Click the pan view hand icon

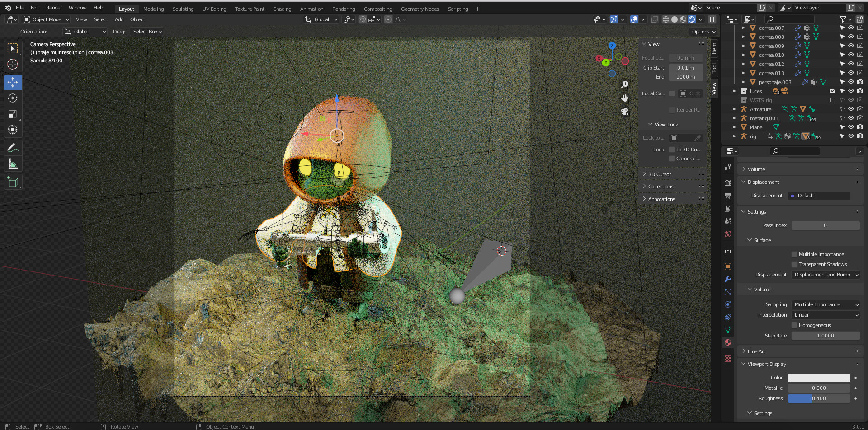[625, 98]
